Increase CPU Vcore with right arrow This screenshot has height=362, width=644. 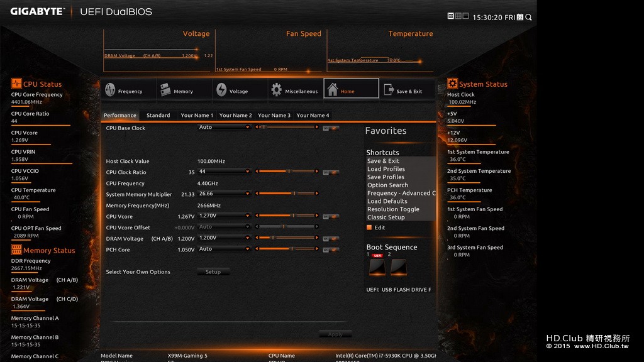coord(317,216)
